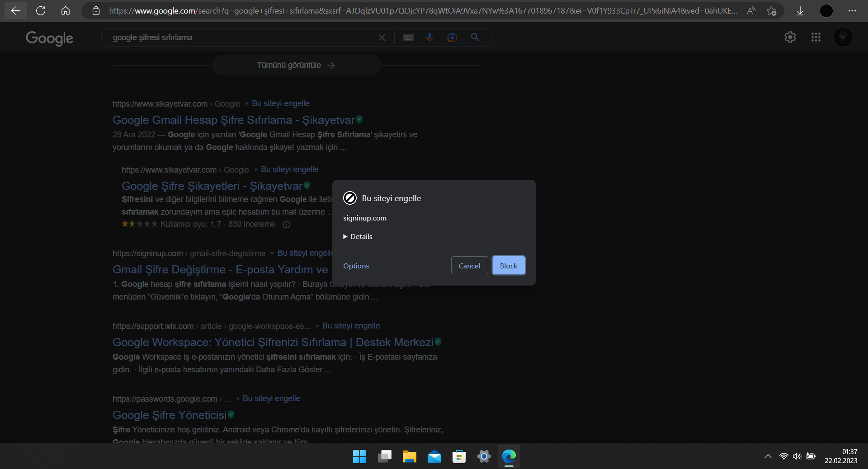Click Bu siteyi engelle for the signinup.com result
Screen dimensions: 868x469
(x=305, y=253)
